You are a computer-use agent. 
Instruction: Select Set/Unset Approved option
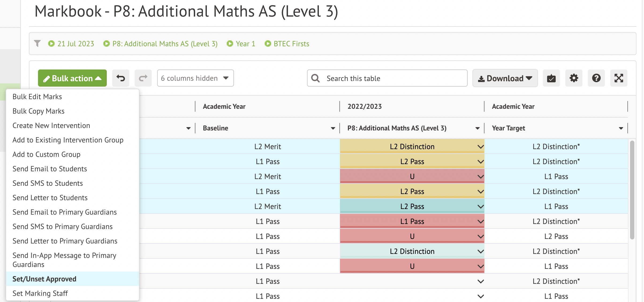point(44,279)
